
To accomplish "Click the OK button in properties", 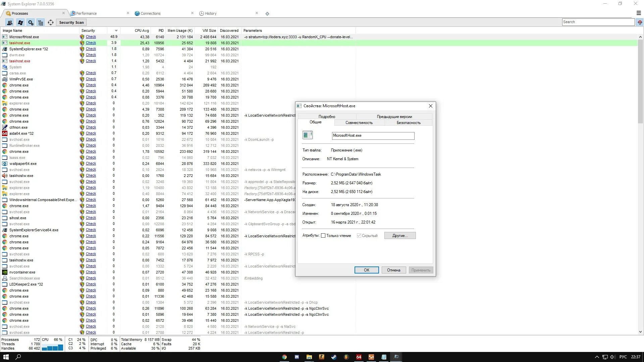I will [366, 270].
